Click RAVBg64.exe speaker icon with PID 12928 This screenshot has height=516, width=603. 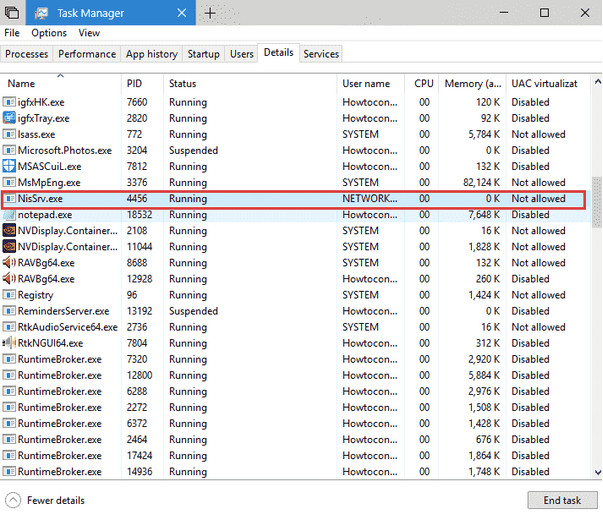pos(9,279)
